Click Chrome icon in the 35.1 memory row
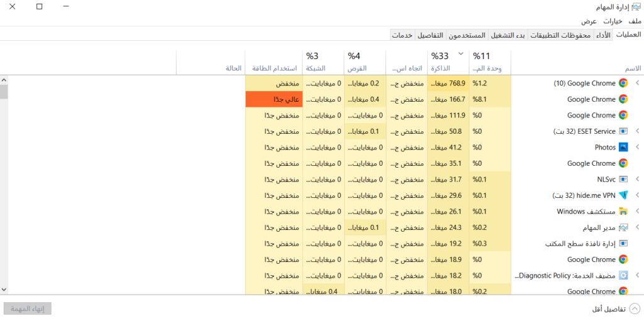This screenshot has width=644, height=321. point(623,163)
